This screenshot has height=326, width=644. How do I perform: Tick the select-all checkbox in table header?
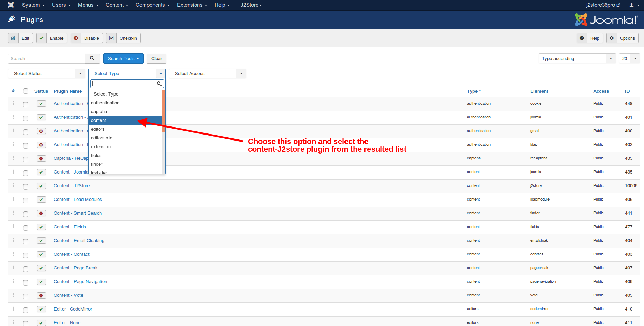pyautogui.click(x=26, y=91)
